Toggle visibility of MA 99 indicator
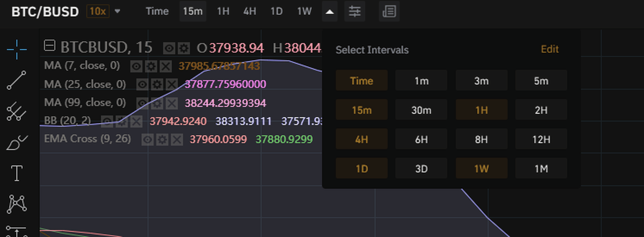The width and height of the screenshot is (644, 237). point(142,103)
